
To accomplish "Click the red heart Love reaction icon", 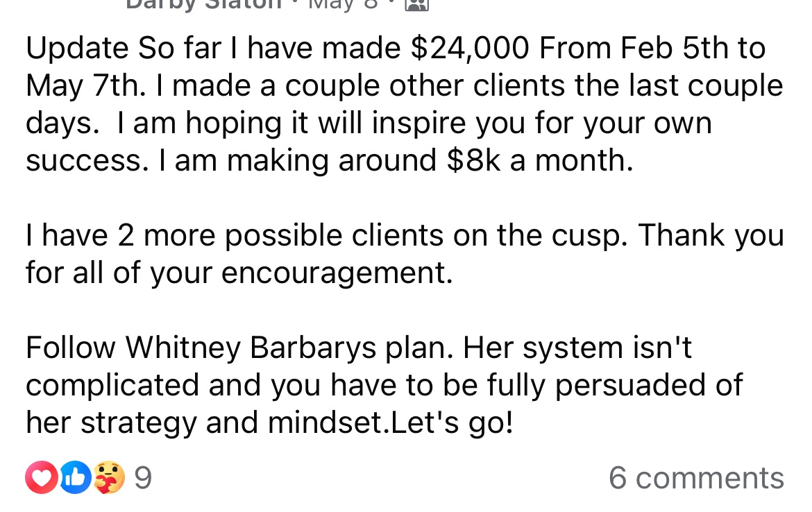I will click(x=42, y=477).
